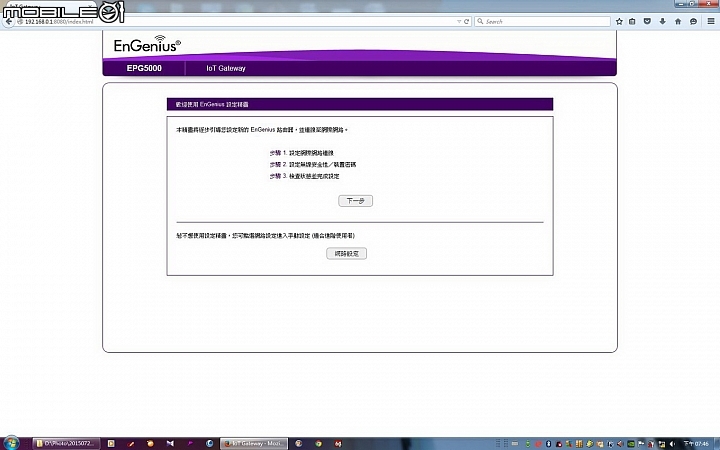The height and width of the screenshot is (450, 720).
Task: Open the yellow square taskbar icon beside folder
Action: pyautogui.click(x=111, y=443)
